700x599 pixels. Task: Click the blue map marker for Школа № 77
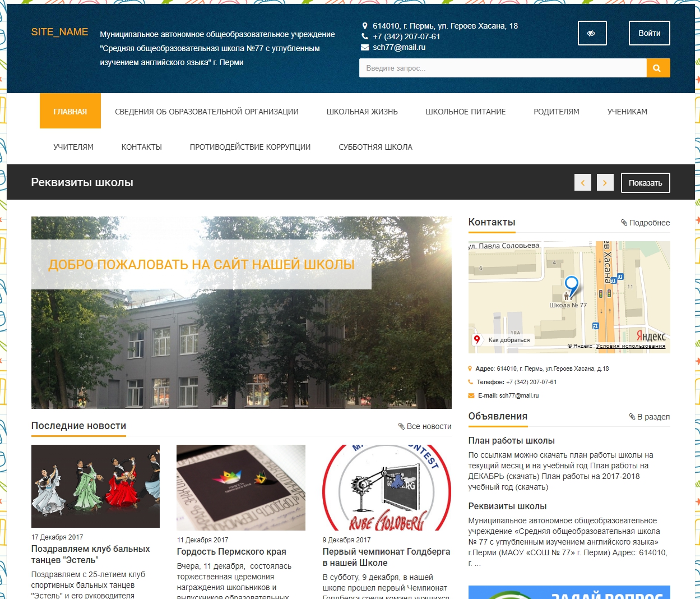pyautogui.click(x=571, y=287)
